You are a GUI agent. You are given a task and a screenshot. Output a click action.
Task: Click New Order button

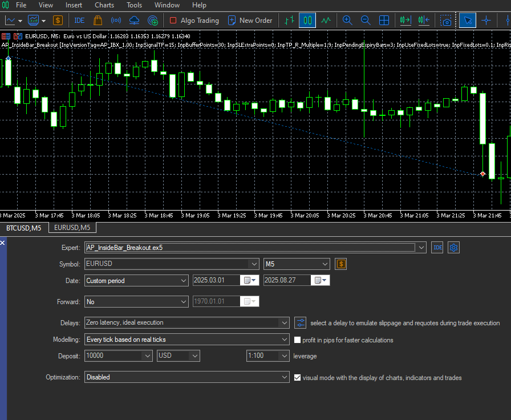pyautogui.click(x=250, y=21)
